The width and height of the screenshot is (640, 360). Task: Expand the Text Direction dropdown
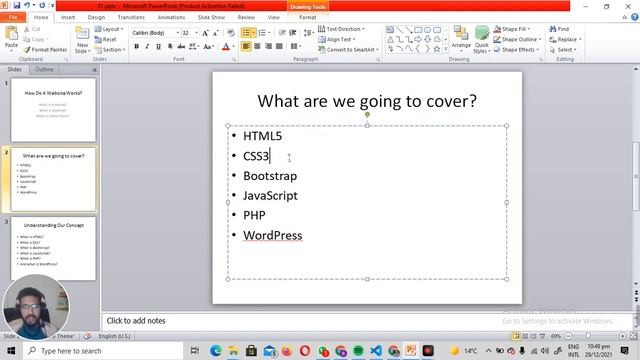[341, 29]
